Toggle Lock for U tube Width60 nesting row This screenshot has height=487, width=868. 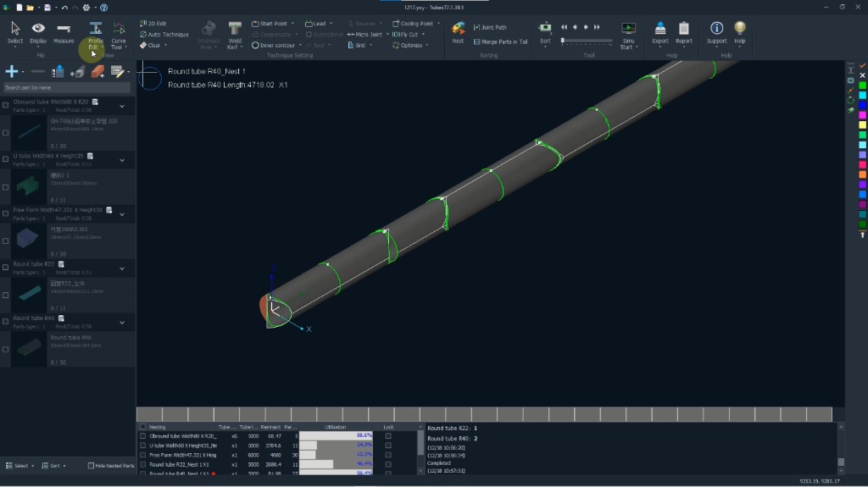pos(388,445)
